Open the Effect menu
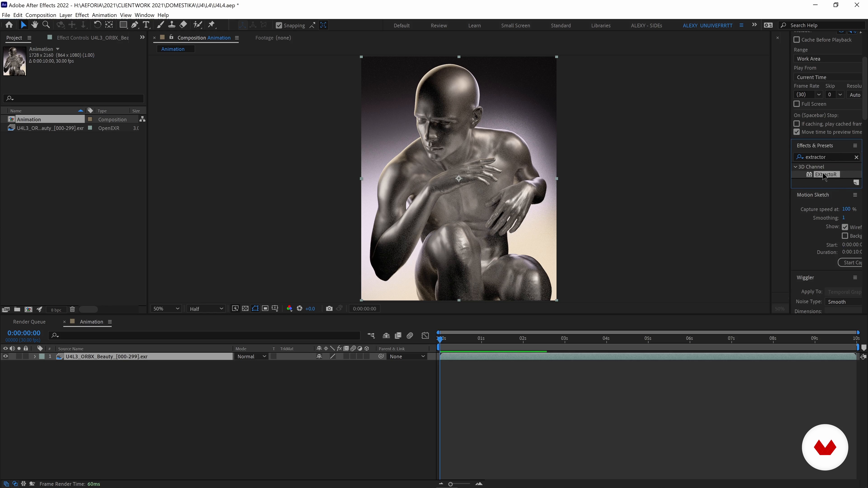This screenshot has height=488, width=868. (x=82, y=15)
